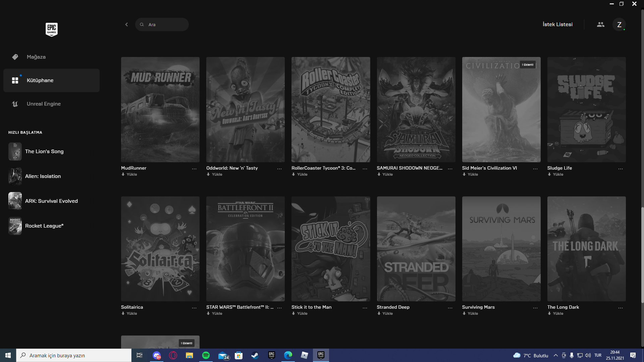Click the library vertical scrollbar

[642, 255]
